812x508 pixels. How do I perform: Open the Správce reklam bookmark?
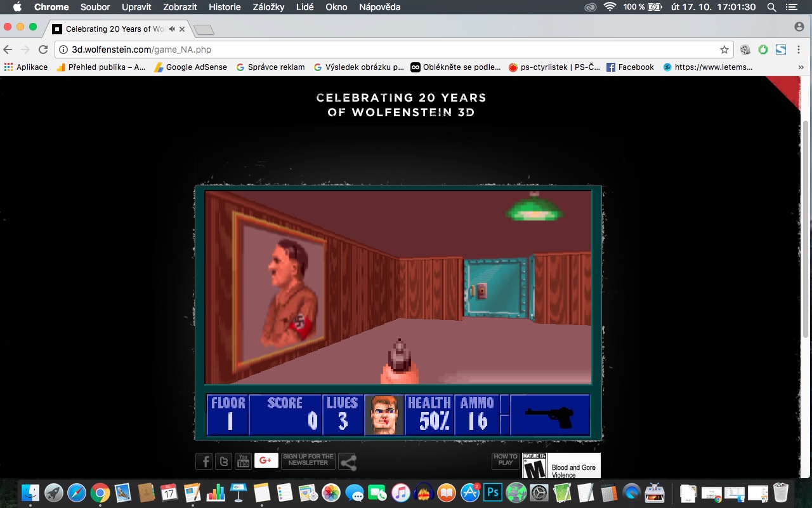click(270, 67)
